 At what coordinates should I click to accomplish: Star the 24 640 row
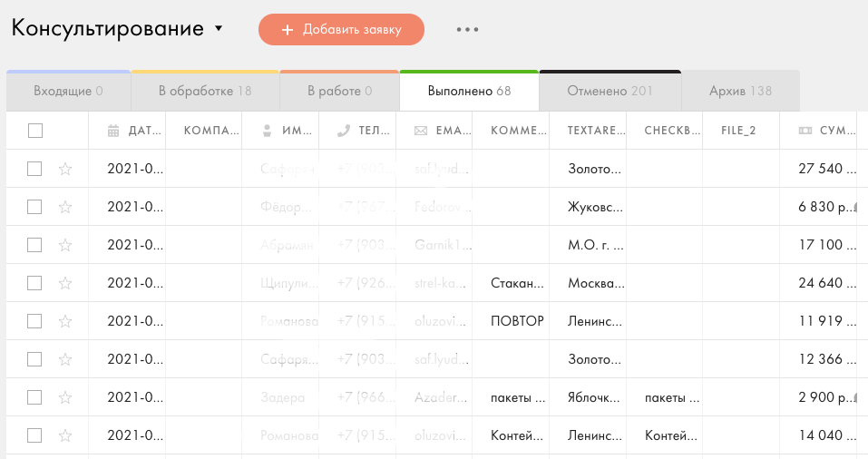coord(65,283)
